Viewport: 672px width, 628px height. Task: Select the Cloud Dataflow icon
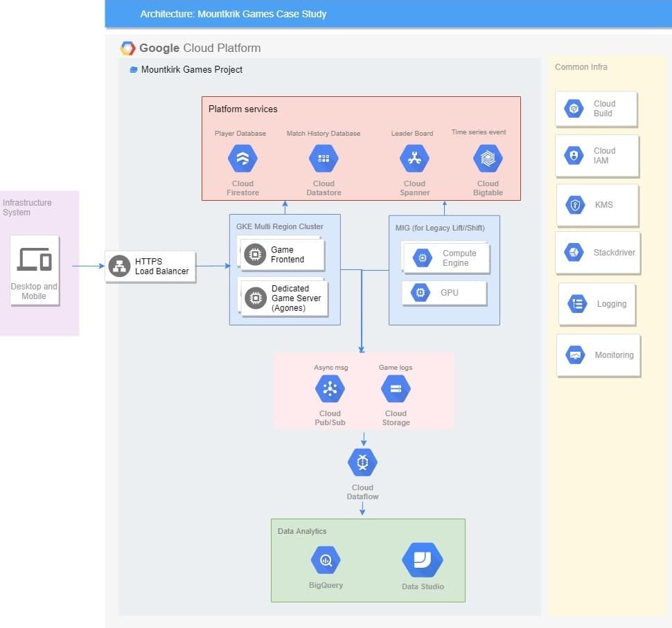pyautogui.click(x=362, y=463)
